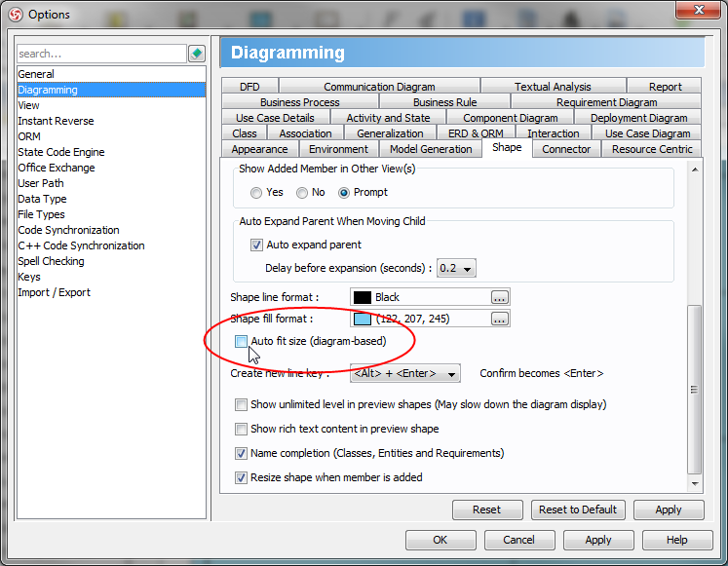
Task: Click in the search input field
Action: 101,54
